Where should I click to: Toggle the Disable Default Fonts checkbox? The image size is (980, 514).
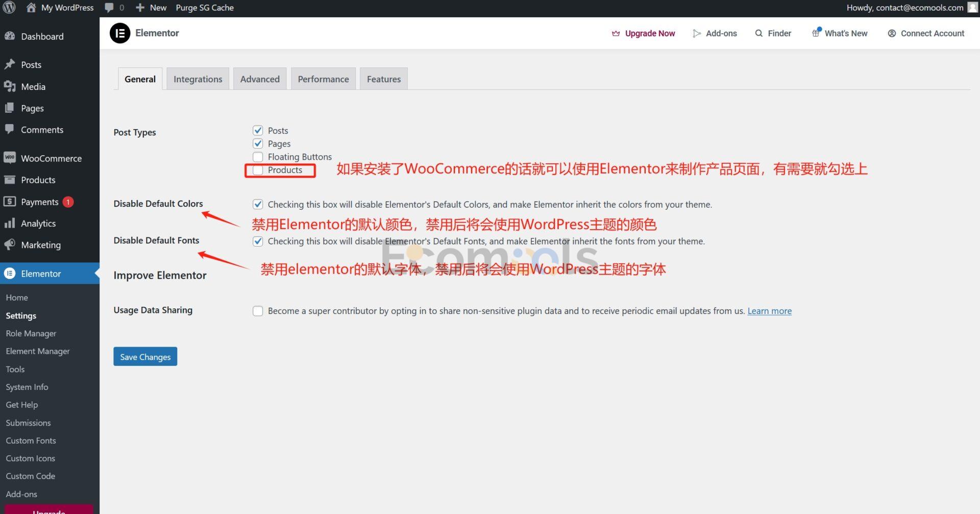point(258,241)
